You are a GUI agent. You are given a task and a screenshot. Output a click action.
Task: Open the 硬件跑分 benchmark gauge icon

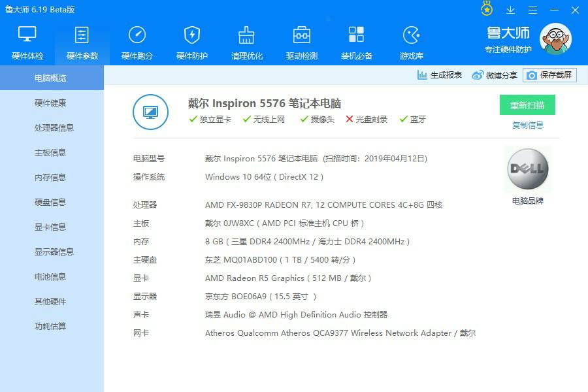tap(137, 35)
